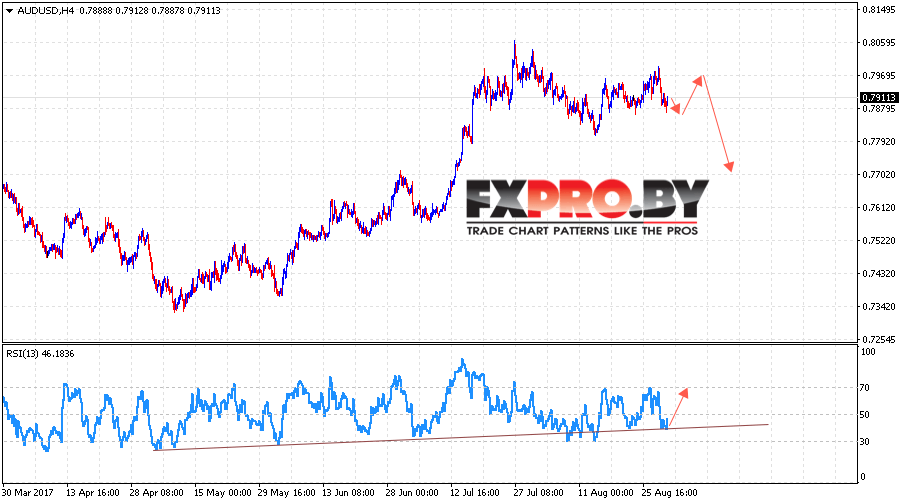This screenshot has height=504, width=900.
Task: Select the RSI(13) 46.1836 indicator label
Action: click(x=40, y=354)
